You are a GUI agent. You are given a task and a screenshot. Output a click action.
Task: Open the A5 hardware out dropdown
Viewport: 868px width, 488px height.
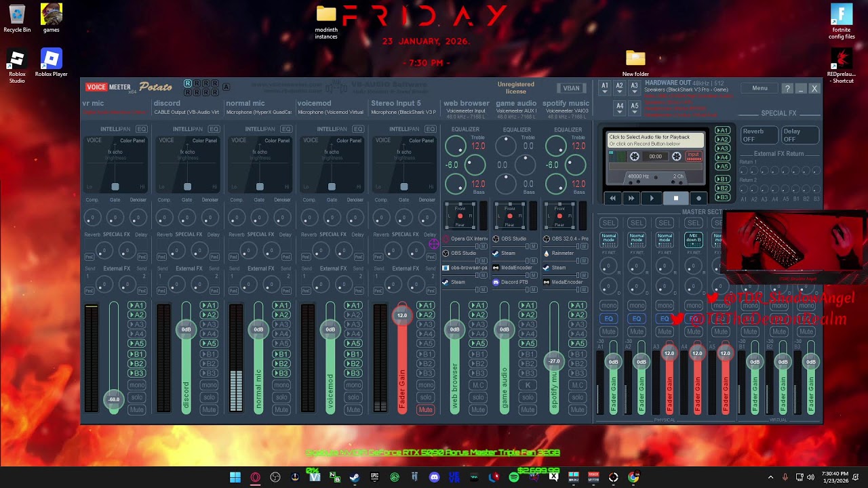coord(634,107)
